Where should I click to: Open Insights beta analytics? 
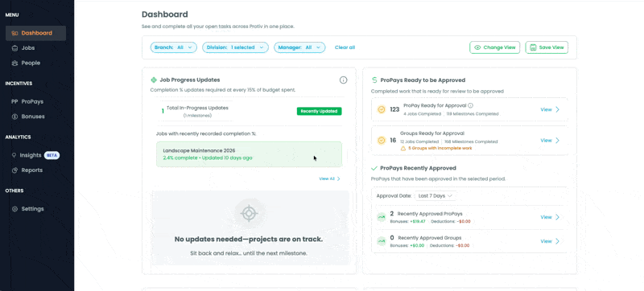pyautogui.click(x=31, y=155)
